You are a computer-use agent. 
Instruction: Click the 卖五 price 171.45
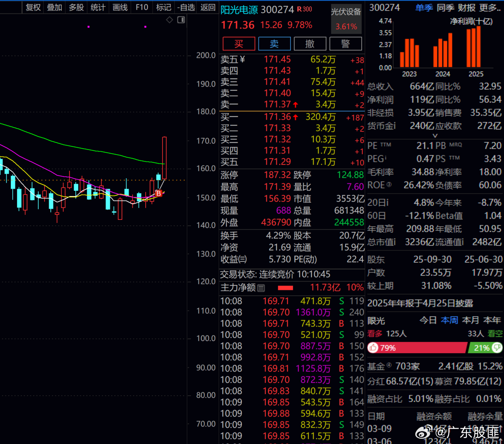pos(277,60)
